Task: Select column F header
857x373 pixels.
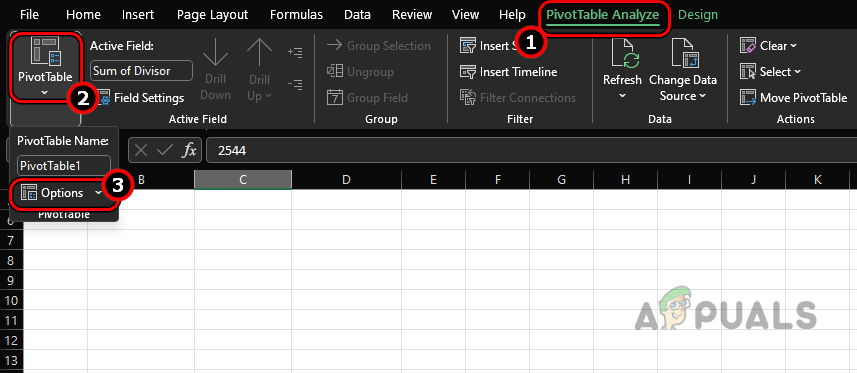Action: [x=497, y=179]
